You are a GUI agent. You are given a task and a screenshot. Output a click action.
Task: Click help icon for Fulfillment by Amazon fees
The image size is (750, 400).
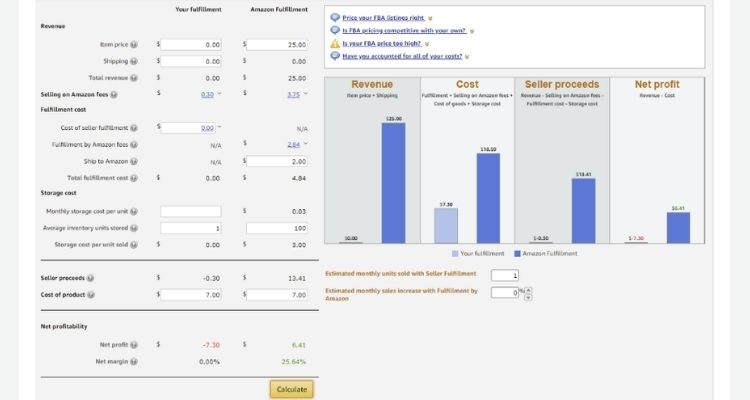tap(134, 144)
